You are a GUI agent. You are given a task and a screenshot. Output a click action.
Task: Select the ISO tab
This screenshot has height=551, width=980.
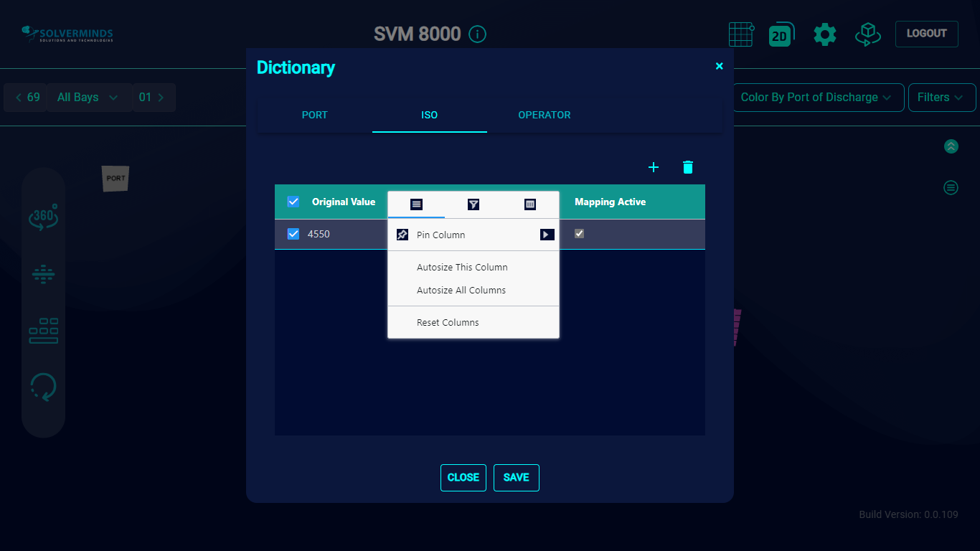pyautogui.click(x=430, y=115)
